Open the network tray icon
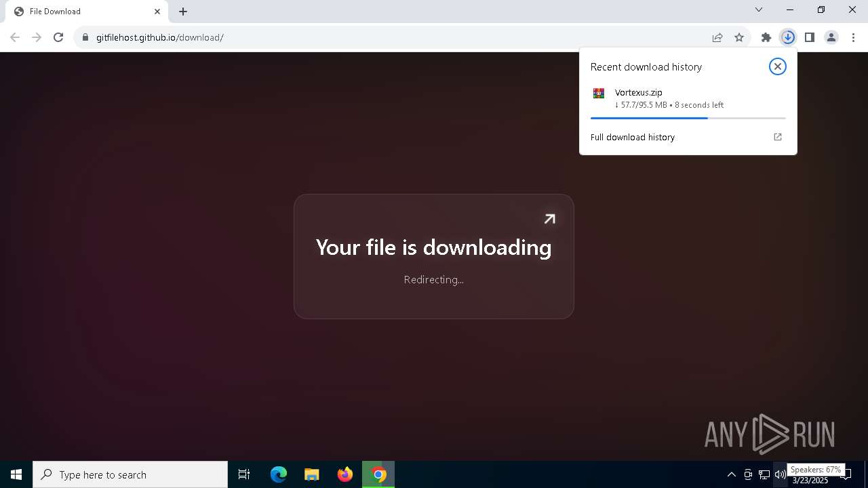 764,474
